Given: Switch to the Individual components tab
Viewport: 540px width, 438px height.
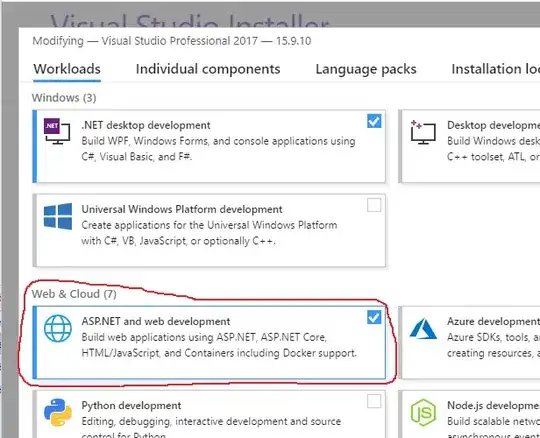Looking at the screenshot, I should (208, 69).
